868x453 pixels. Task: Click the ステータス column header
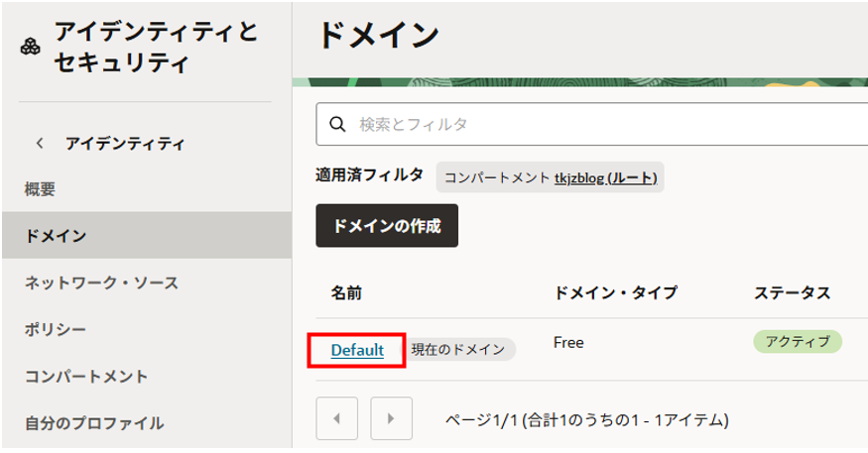(792, 292)
